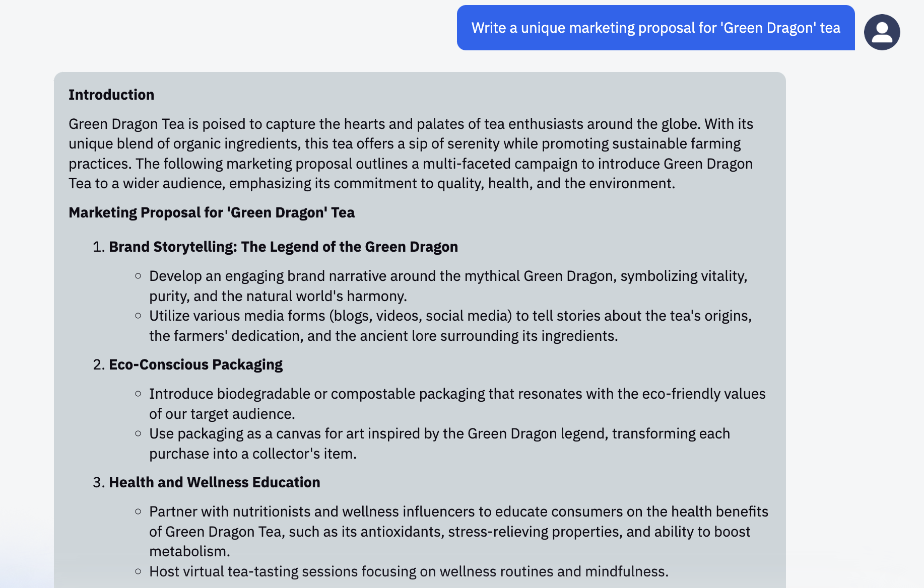The height and width of the screenshot is (588, 924).
Task: Click the bold "Introduction" heading
Action: (x=111, y=95)
